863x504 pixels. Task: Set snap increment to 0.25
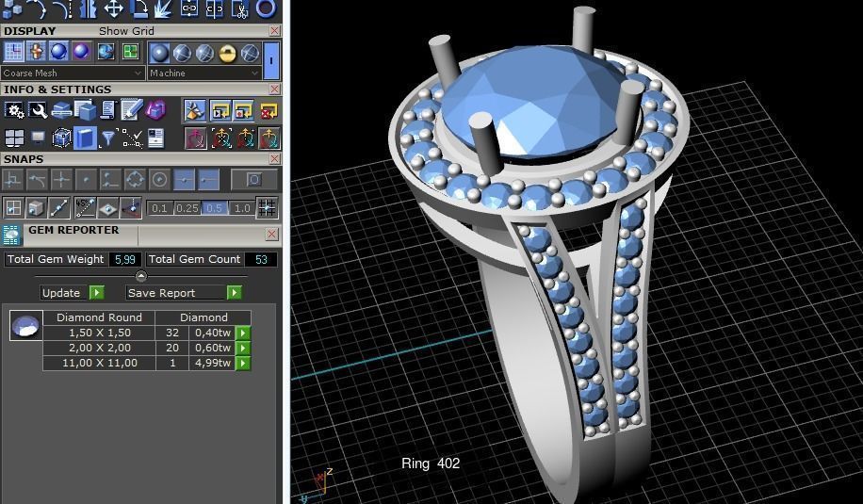tap(187, 208)
